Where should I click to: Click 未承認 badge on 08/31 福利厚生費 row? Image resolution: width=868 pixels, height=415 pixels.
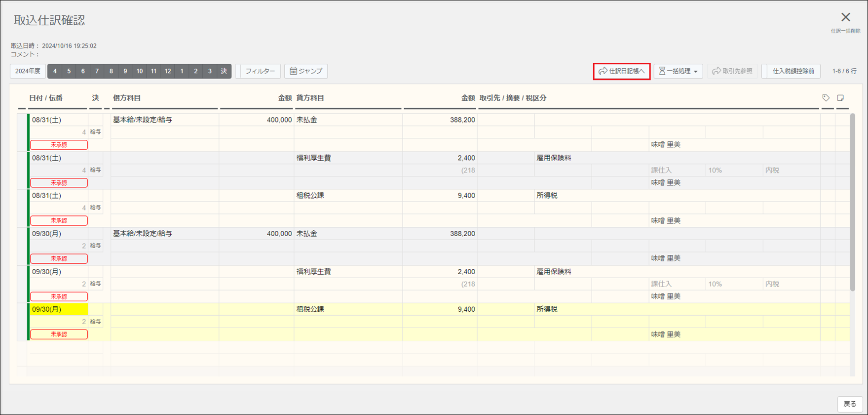click(59, 183)
